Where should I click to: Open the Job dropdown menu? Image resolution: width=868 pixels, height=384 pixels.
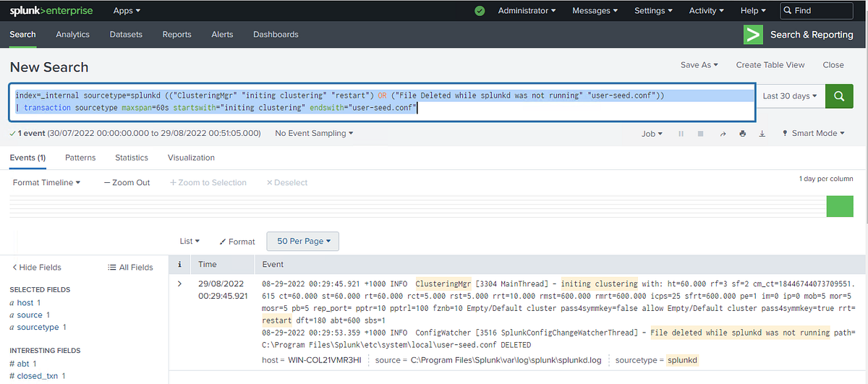[x=652, y=134]
